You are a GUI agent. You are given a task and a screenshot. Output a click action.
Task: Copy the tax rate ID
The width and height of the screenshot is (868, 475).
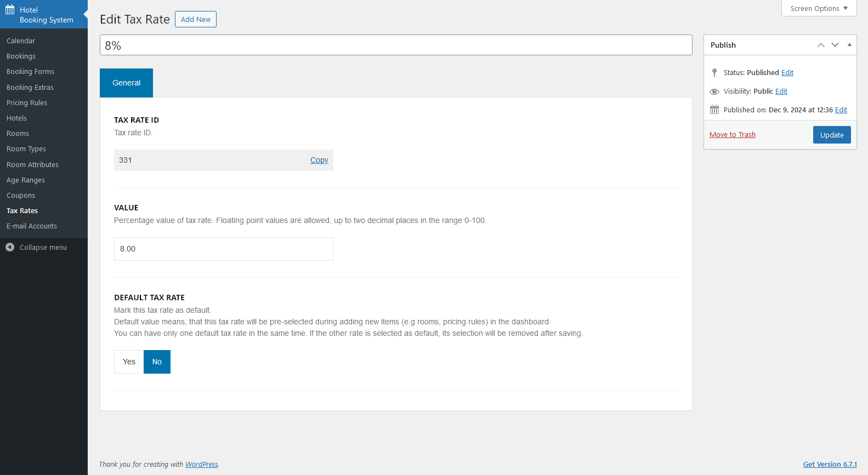pyautogui.click(x=319, y=160)
